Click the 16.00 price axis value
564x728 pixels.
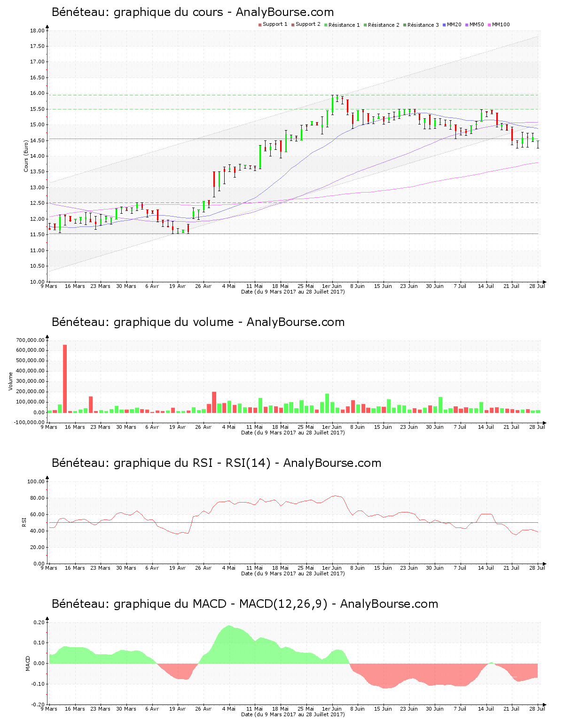pos(37,93)
